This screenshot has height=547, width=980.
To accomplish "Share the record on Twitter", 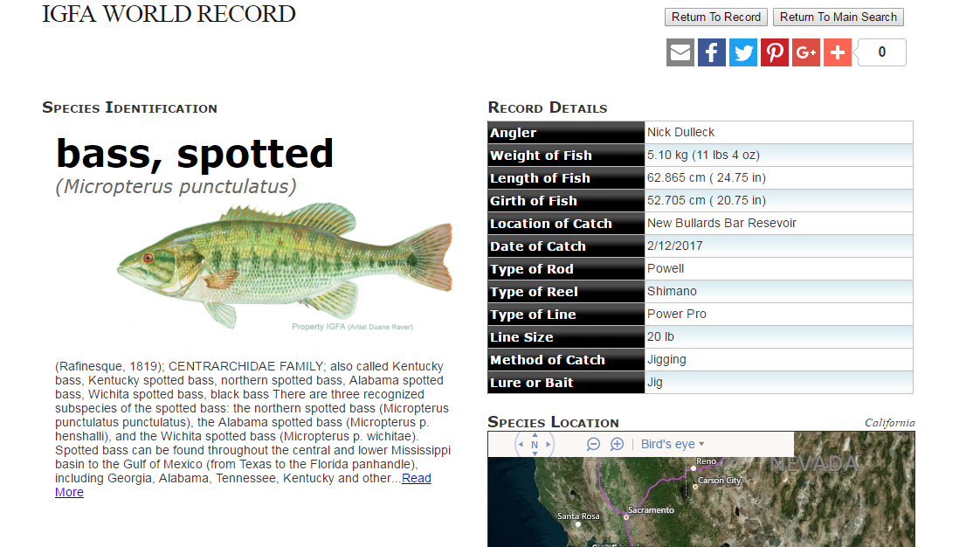I will 743,52.
